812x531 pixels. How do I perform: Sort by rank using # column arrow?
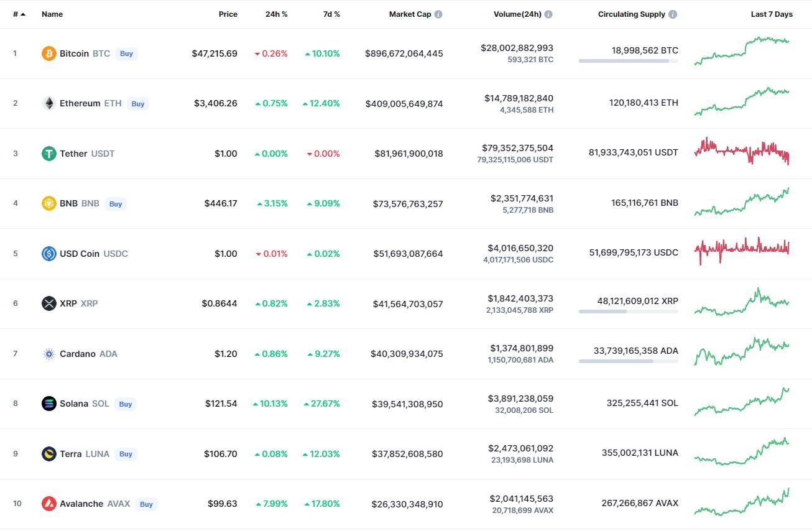coord(23,14)
